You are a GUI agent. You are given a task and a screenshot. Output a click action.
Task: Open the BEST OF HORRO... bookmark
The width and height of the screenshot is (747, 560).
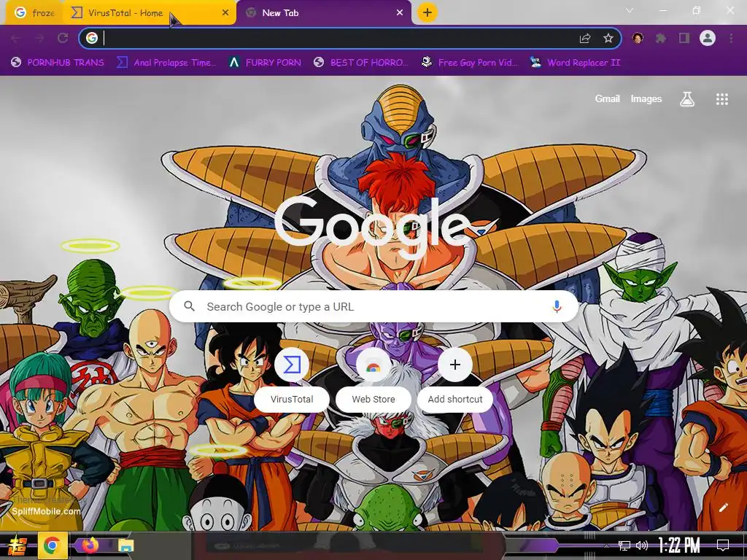(x=361, y=63)
